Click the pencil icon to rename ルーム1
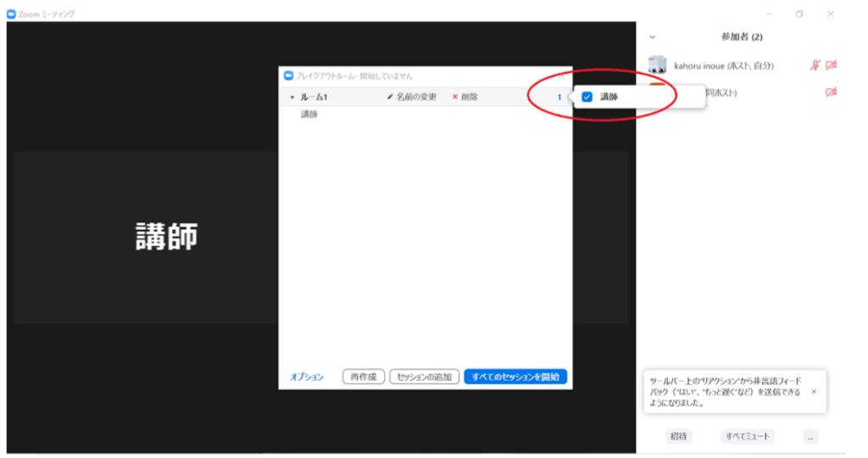Viewport: 868px width, 458px height. 390,98
